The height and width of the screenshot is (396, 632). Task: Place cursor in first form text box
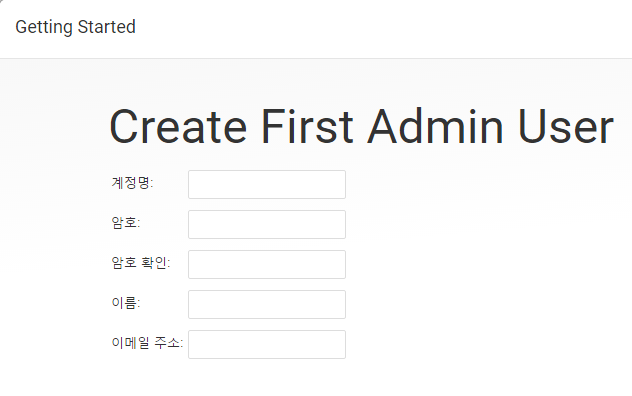(x=267, y=184)
